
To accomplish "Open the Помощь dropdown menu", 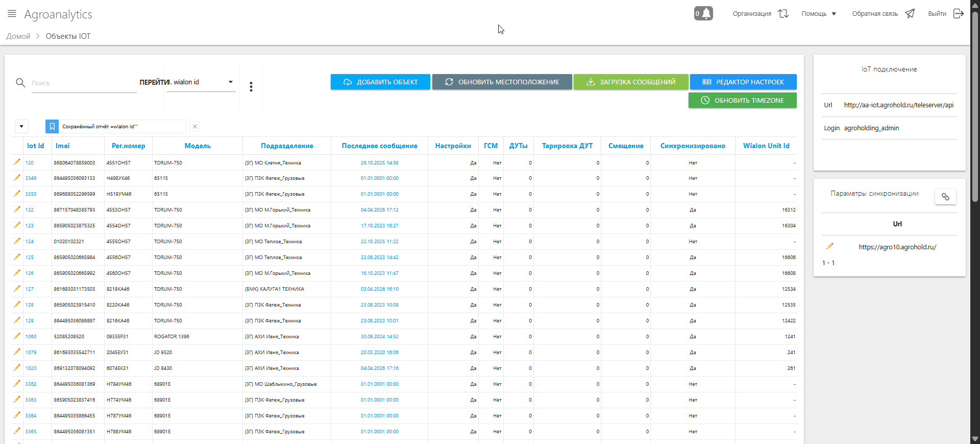I will click(818, 14).
